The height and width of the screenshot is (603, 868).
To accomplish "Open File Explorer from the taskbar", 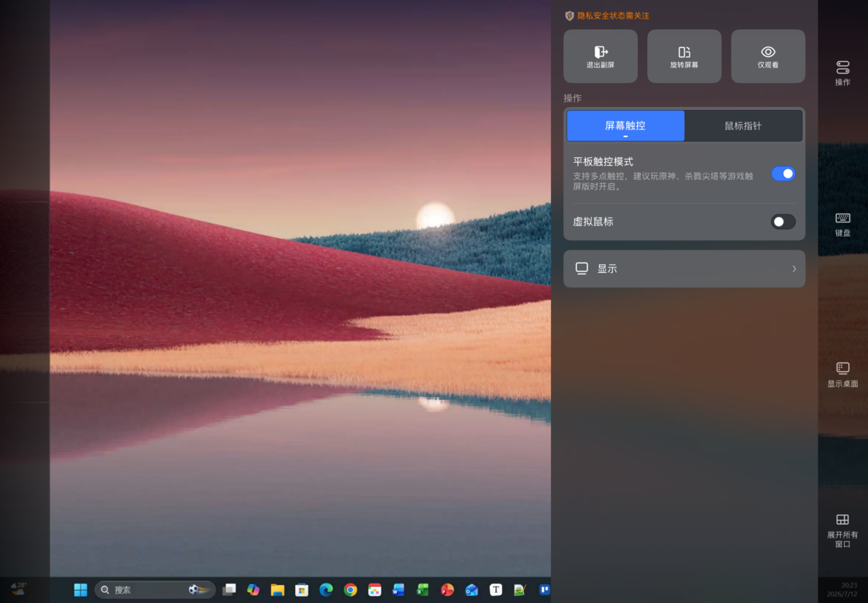I will coord(277,590).
